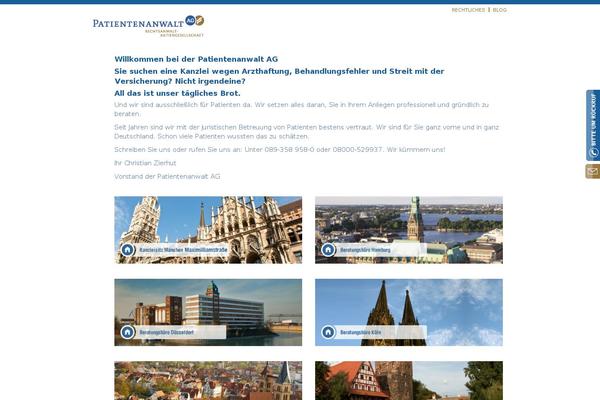Viewport: 600px width, 400px height.
Task: Click the Düsseldorf harbour building photo
Action: coord(208,312)
